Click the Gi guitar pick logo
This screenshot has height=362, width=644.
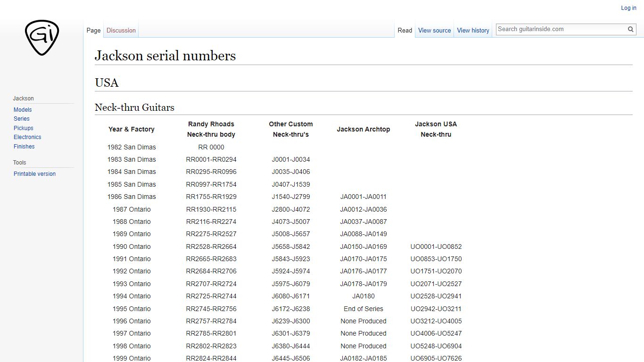coord(42,38)
